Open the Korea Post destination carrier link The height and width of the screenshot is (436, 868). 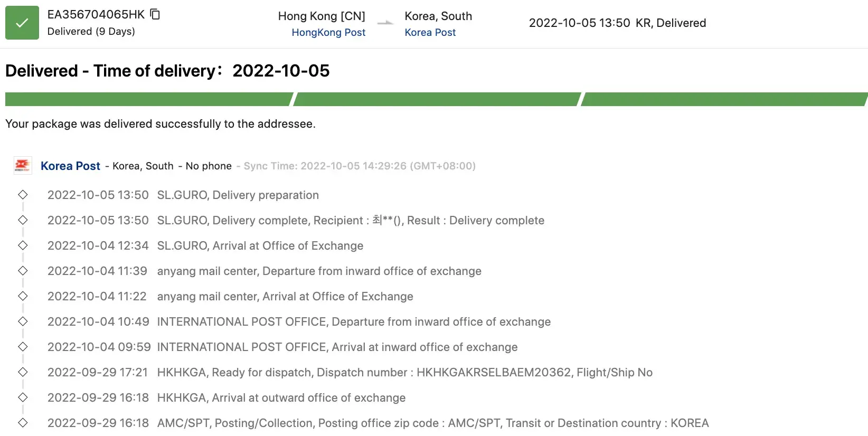430,32
